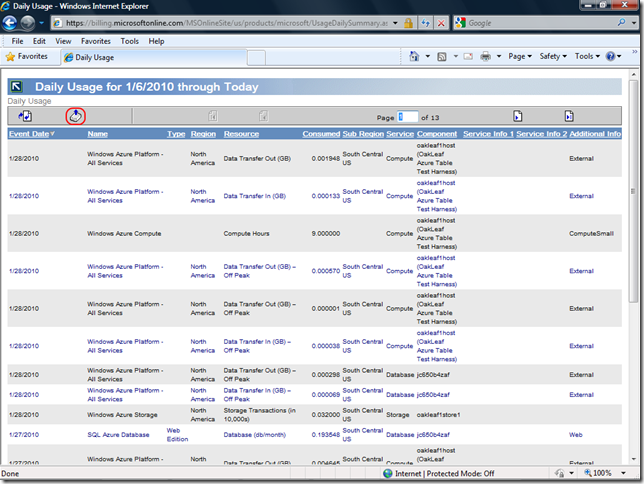Click the 'Windows Azure Storage' name cell
The height and width of the screenshot is (484, 644).
point(122,415)
